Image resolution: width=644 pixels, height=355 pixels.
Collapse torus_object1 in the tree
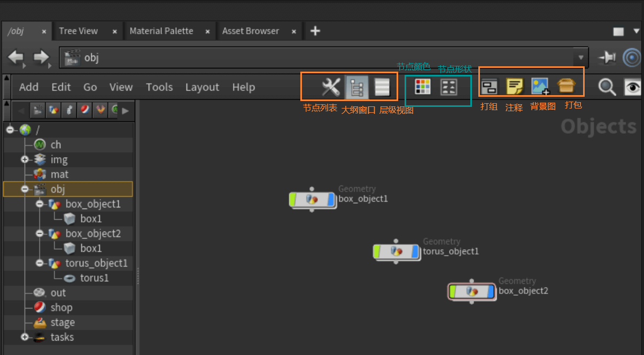(40, 263)
